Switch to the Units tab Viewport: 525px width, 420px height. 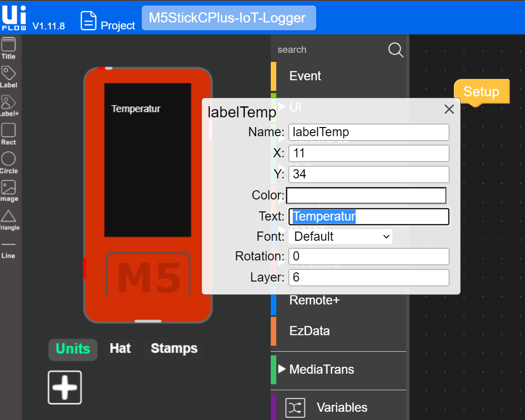click(73, 349)
